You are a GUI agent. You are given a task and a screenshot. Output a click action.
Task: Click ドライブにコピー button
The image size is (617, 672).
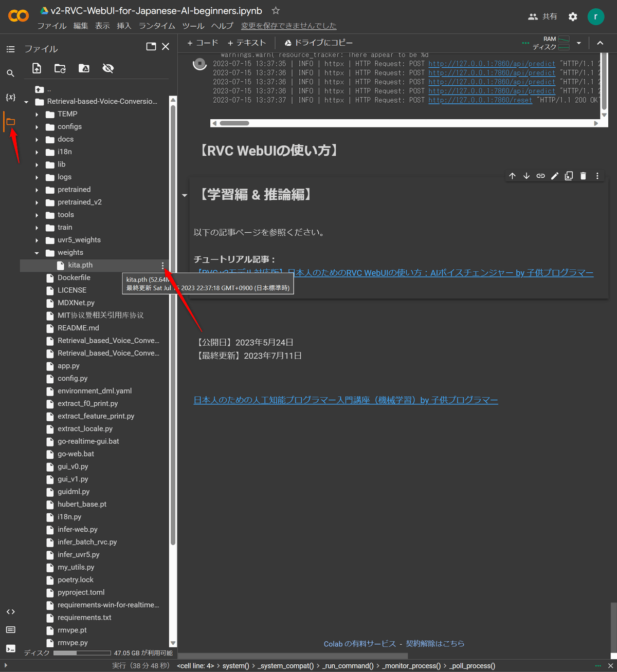click(x=319, y=43)
